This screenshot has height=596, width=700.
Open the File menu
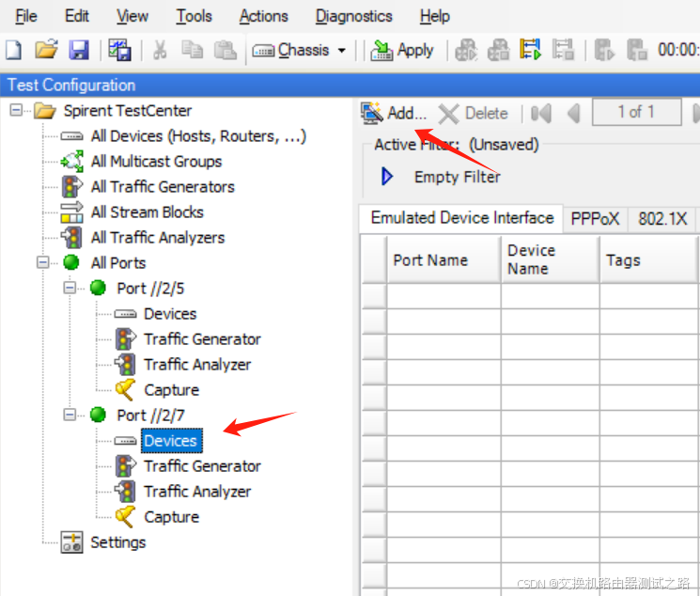click(x=26, y=17)
